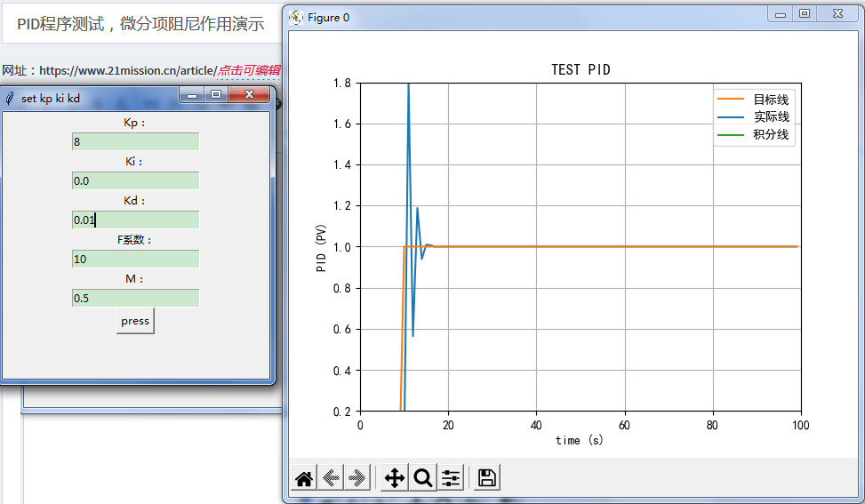The width and height of the screenshot is (865, 504).
Task: Click the Kd input field
Action: coord(135,220)
